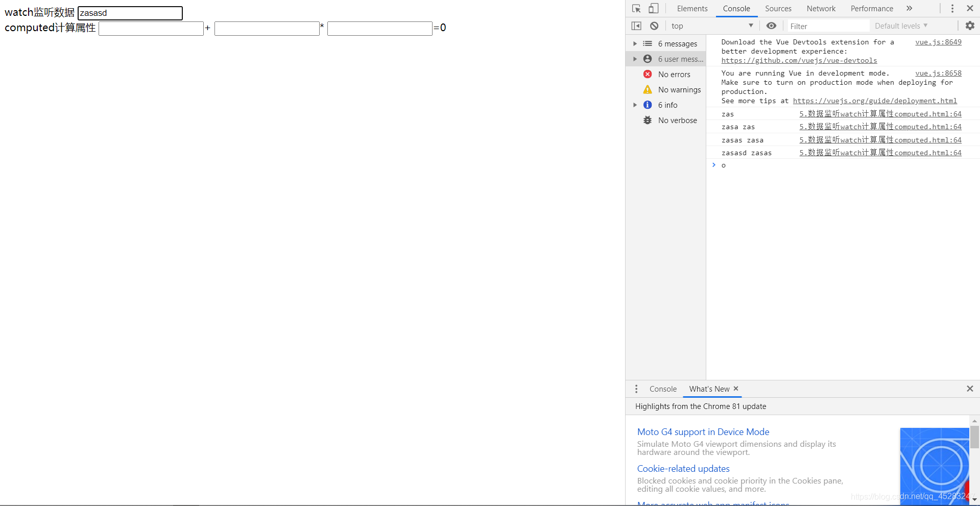Open Moto G4 support in Device Mode

tap(703, 432)
